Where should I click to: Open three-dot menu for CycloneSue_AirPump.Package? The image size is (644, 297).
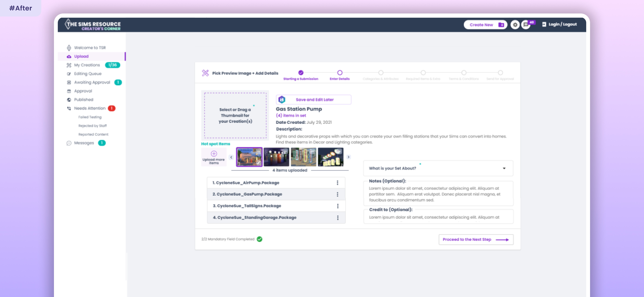click(337, 183)
